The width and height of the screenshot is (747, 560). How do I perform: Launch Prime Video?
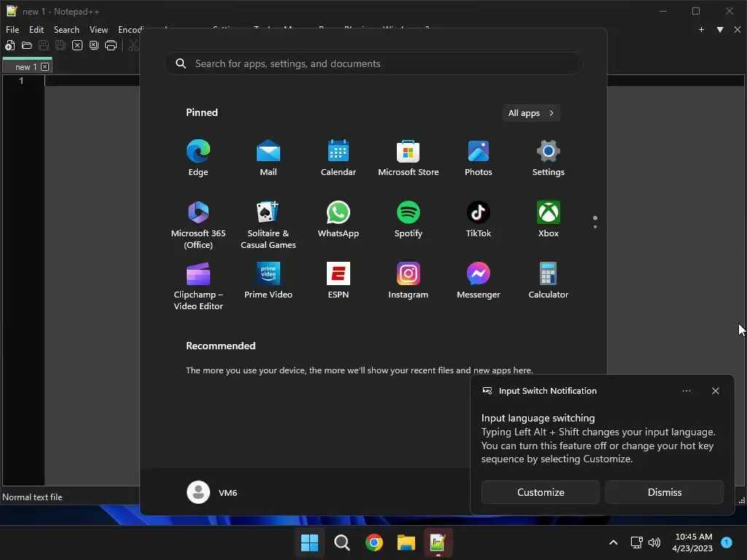(x=268, y=281)
